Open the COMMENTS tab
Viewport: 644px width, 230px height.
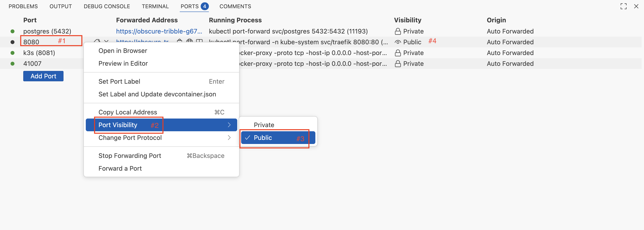coord(235,6)
